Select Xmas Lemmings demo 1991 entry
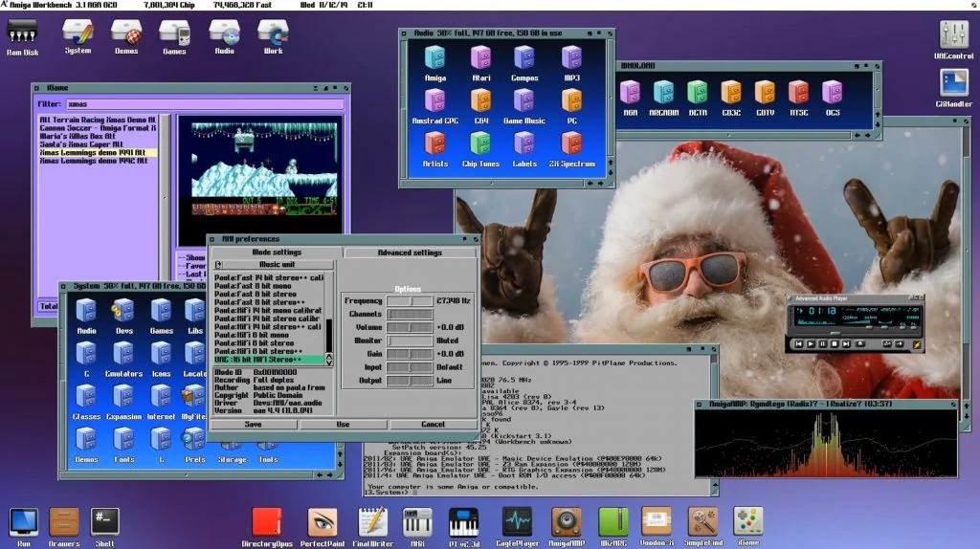Image resolution: width=980 pixels, height=549 pixels. coord(98,152)
